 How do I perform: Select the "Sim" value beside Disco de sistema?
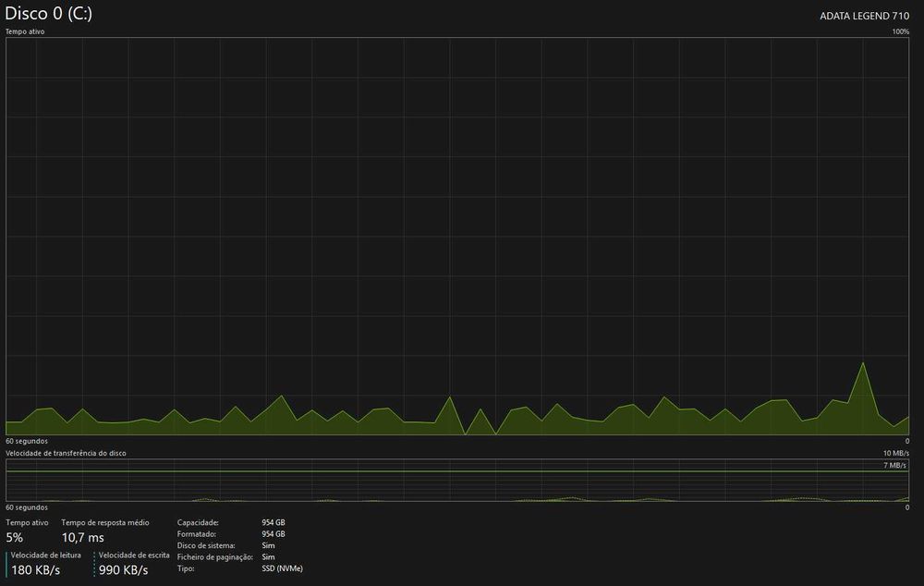pyautogui.click(x=268, y=545)
